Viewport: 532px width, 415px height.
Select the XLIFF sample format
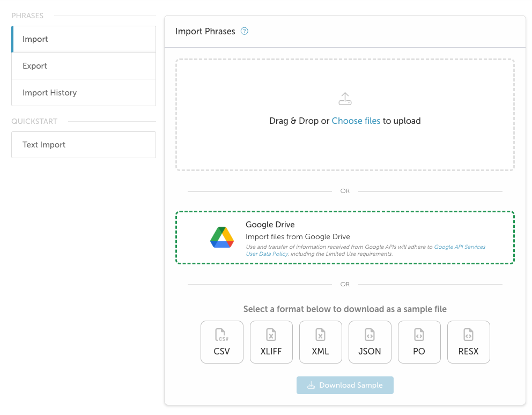click(271, 342)
